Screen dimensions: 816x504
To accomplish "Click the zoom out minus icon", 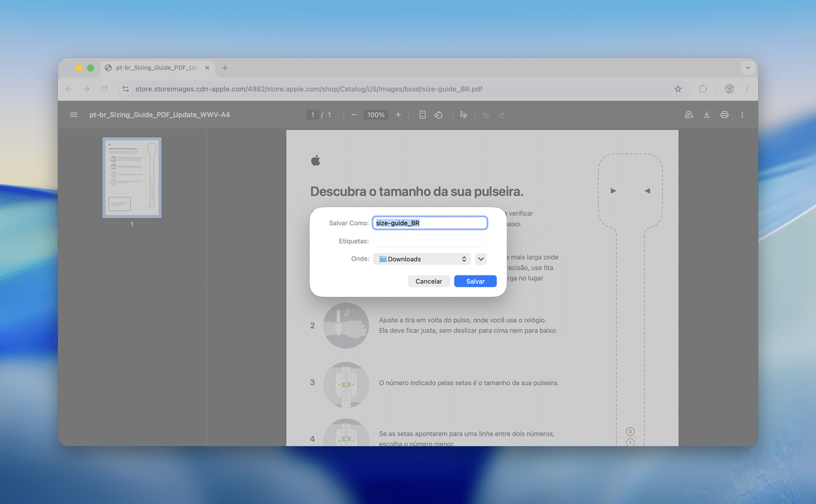I will tap(354, 115).
